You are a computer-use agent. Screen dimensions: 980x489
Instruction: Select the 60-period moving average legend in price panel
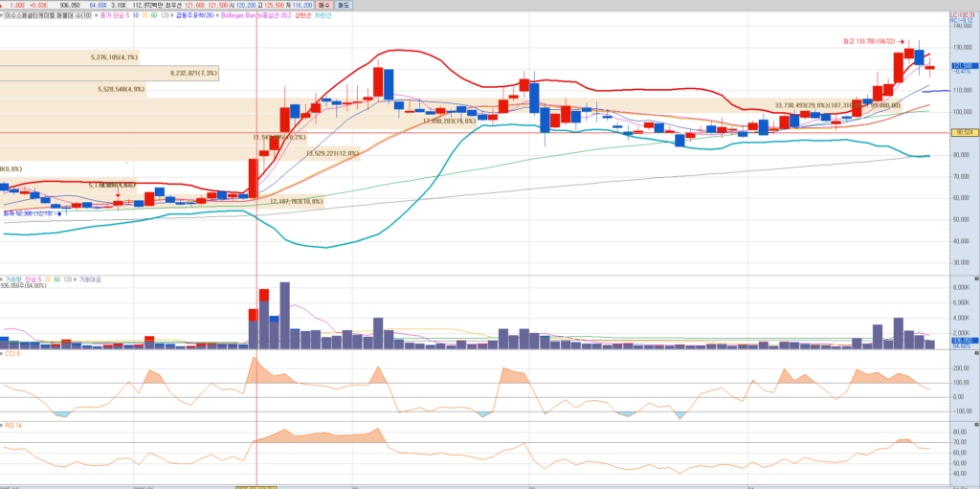pyautogui.click(x=154, y=15)
